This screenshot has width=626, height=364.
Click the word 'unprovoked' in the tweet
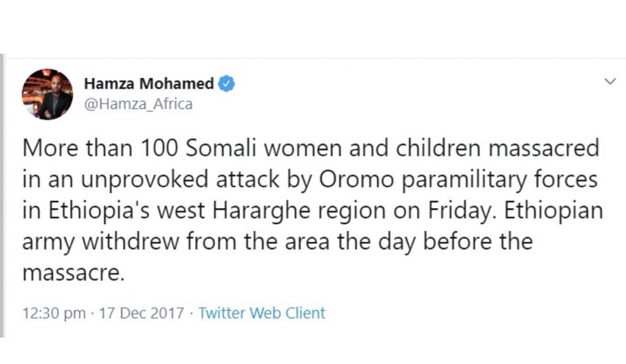click(144, 180)
